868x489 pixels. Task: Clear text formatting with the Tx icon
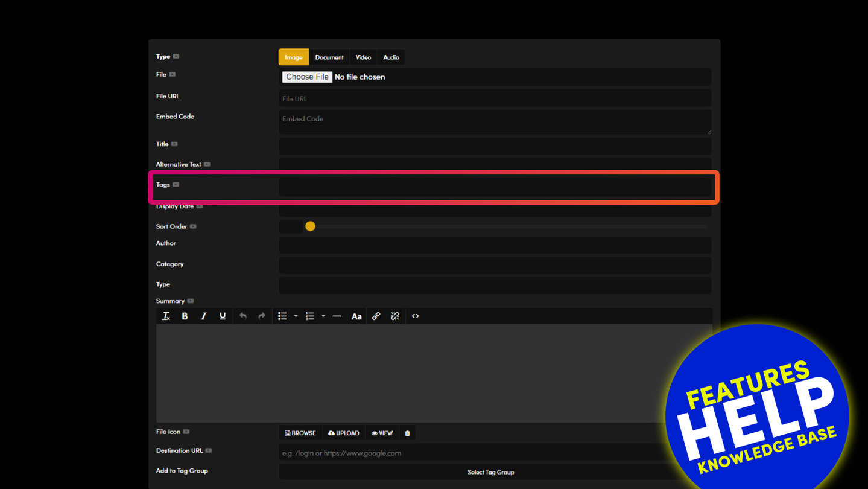coord(166,316)
